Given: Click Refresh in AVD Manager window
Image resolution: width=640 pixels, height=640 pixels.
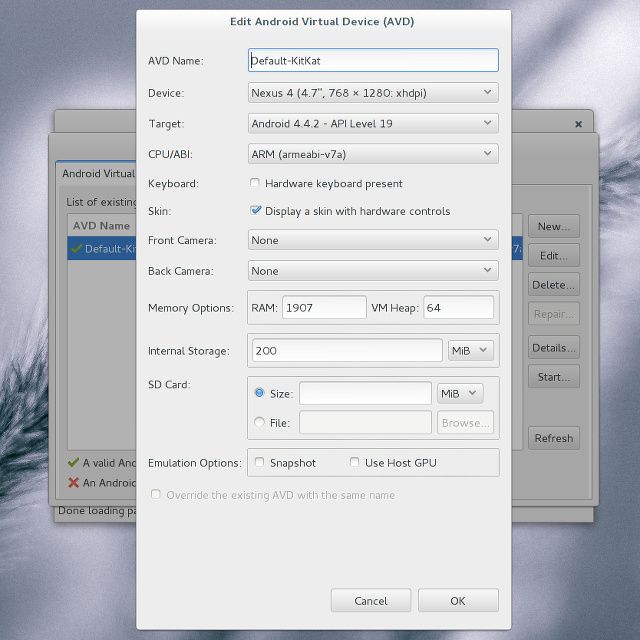Looking at the screenshot, I should (553, 438).
